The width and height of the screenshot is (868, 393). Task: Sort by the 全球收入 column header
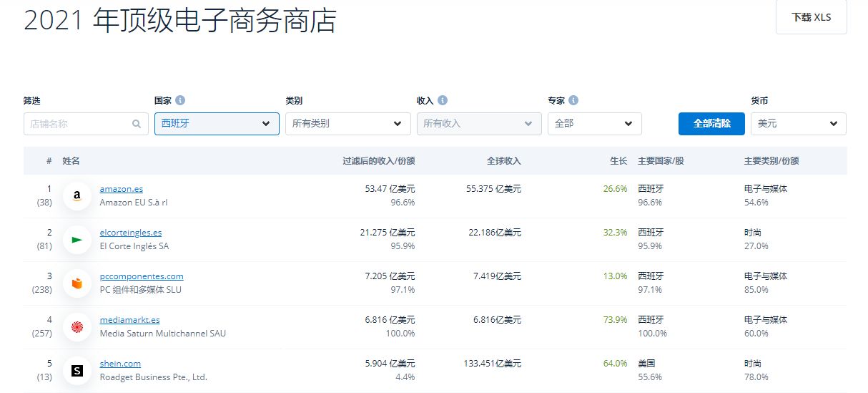[x=503, y=161]
